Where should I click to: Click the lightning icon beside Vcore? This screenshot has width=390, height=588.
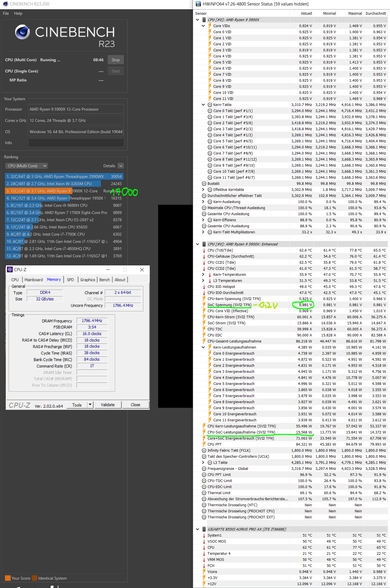204,572
